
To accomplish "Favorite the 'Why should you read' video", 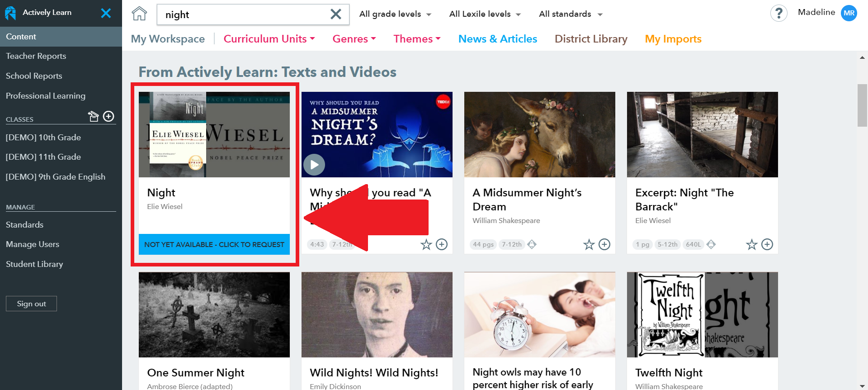I will 426,245.
